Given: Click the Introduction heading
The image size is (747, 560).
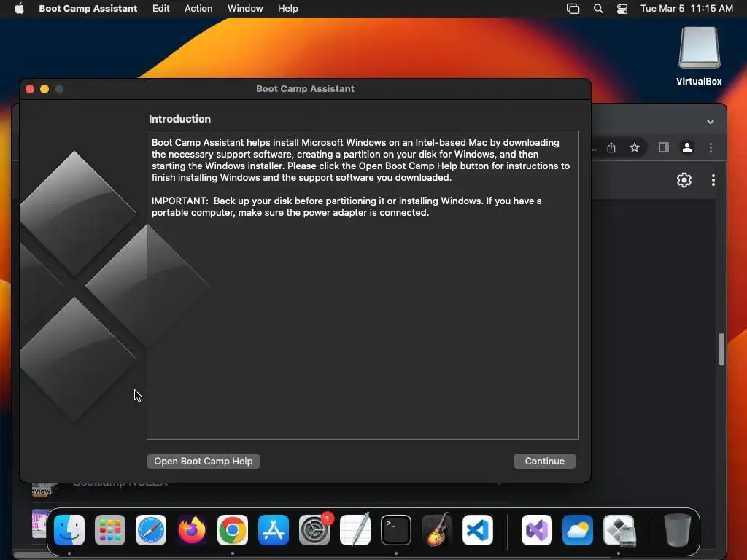Looking at the screenshot, I should pyautogui.click(x=179, y=119).
